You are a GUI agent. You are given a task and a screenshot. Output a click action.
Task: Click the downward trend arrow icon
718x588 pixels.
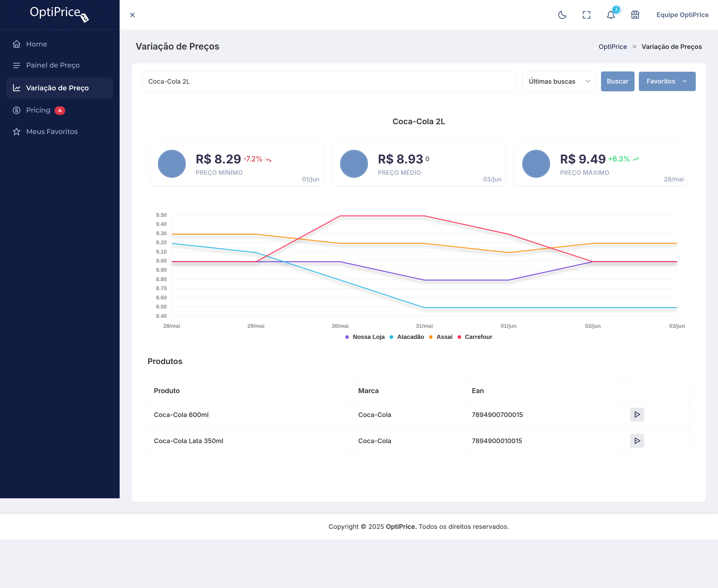pos(268,159)
